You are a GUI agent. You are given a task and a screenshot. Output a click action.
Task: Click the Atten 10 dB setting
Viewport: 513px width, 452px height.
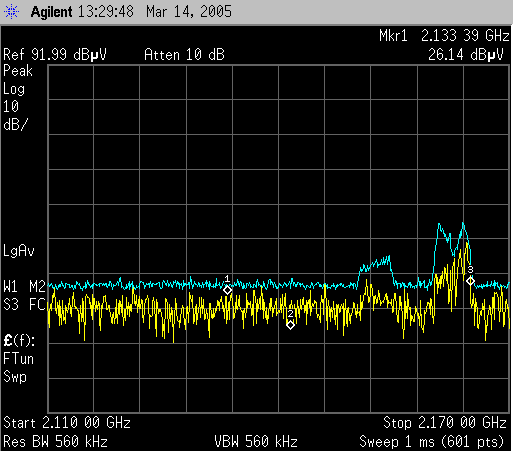[x=184, y=55]
